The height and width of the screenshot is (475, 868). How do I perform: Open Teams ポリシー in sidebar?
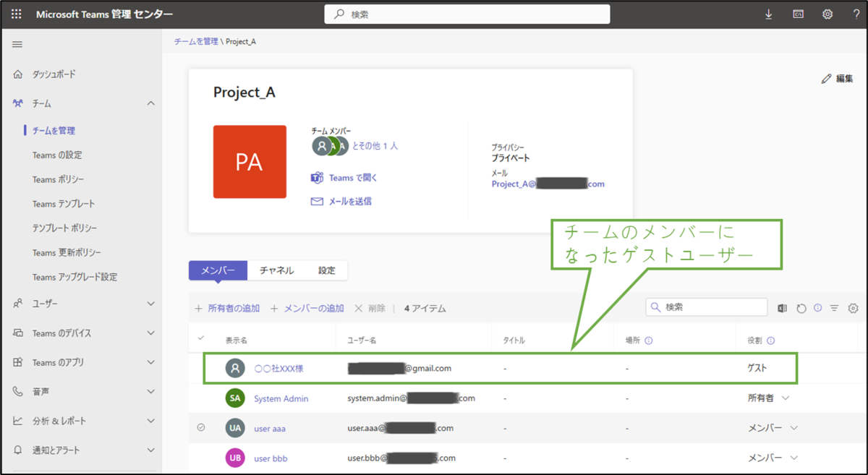(58, 179)
